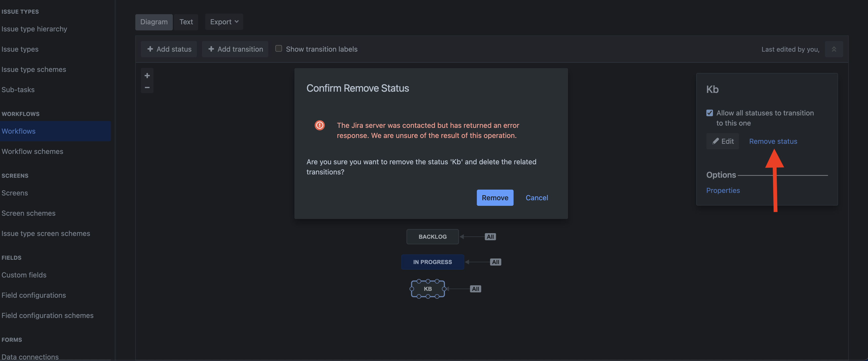Click the All badge next to Backlog
The height and width of the screenshot is (361, 868).
pos(490,237)
